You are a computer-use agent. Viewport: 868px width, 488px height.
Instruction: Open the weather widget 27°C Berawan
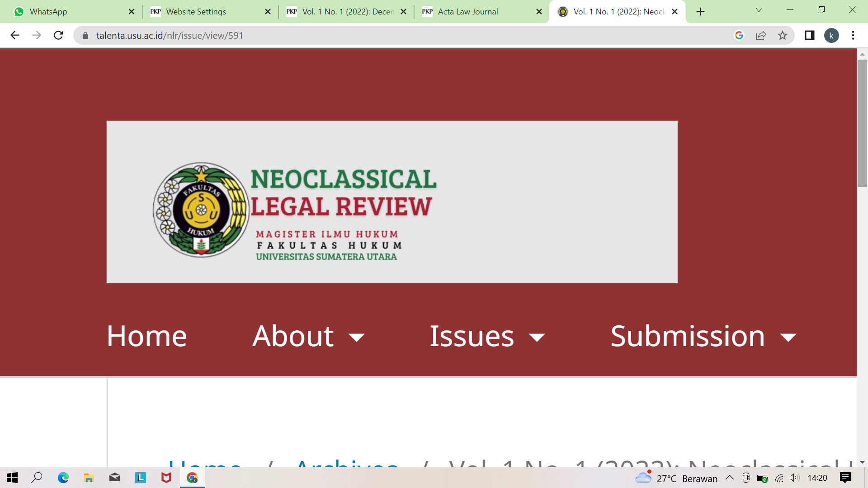[x=676, y=478]
